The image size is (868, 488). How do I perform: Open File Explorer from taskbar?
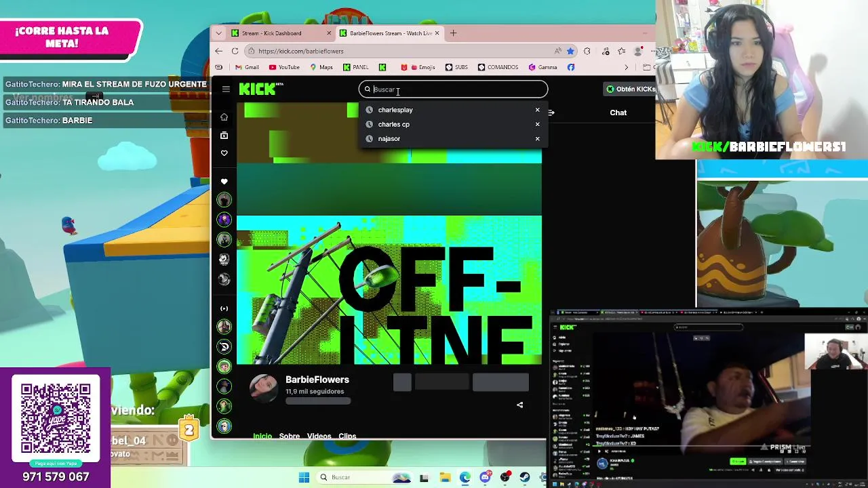pos(444,477)
